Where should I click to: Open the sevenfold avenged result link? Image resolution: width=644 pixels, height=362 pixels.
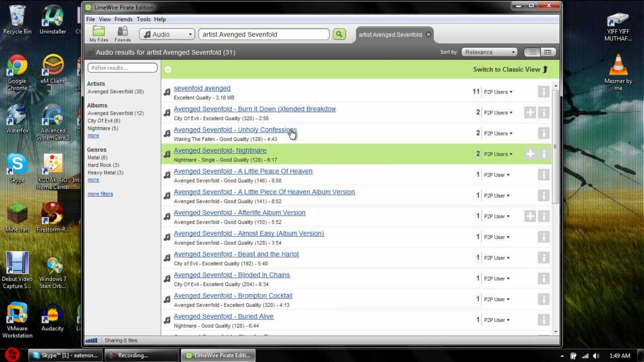click(202, 88)
